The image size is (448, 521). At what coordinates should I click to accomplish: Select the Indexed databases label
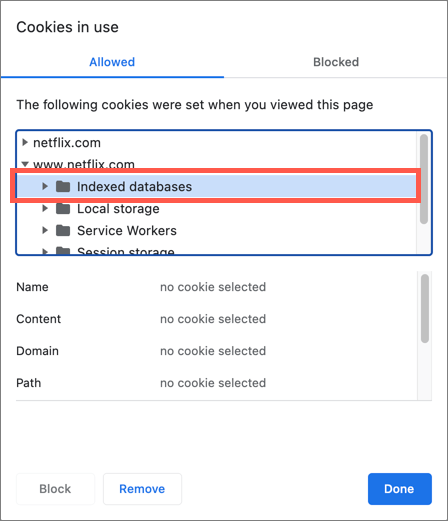pyautogui.click(x=134, y=187)
